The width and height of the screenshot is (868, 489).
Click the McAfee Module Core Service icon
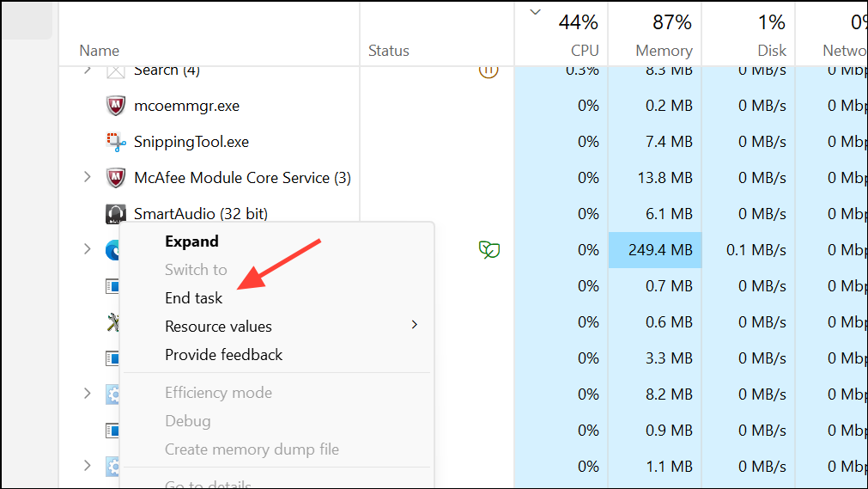point(116,178)
